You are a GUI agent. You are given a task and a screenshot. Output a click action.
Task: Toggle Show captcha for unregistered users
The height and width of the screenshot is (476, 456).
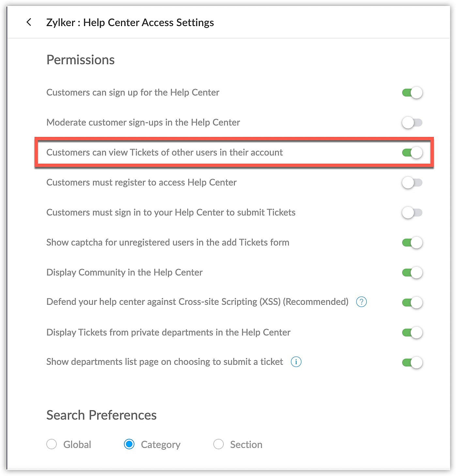point(412,243)
